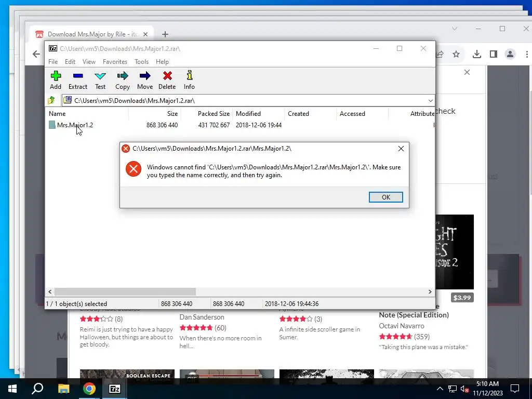Open the Tools menu
The image size is (532, 399).
[141, 62]
